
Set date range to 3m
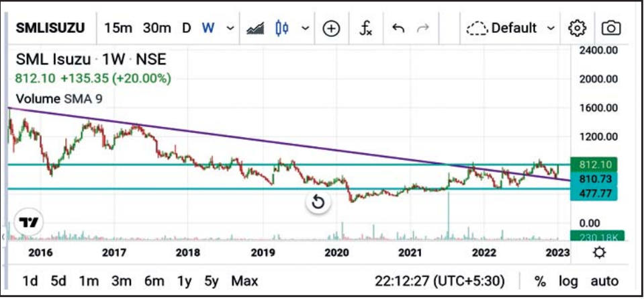coord(121,282)
